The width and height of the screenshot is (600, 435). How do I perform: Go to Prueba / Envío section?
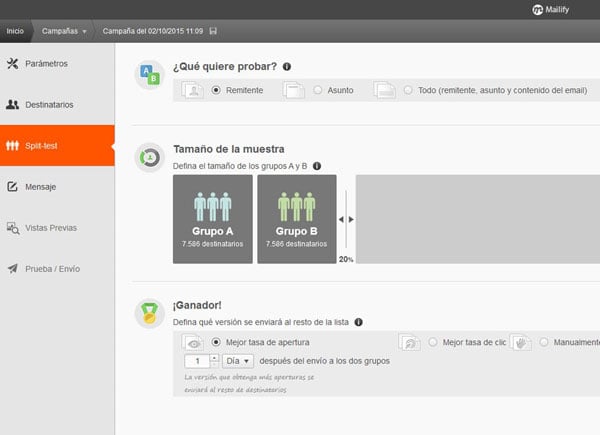coord(57,269)
